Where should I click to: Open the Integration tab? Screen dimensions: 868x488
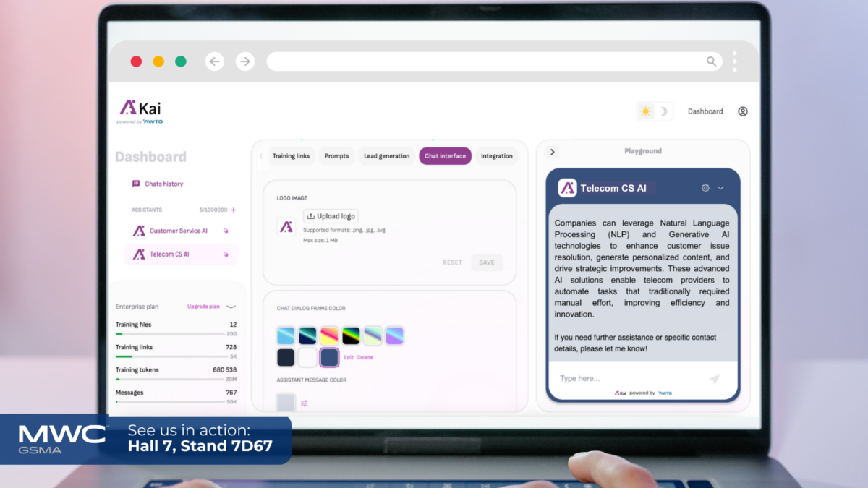497,156
